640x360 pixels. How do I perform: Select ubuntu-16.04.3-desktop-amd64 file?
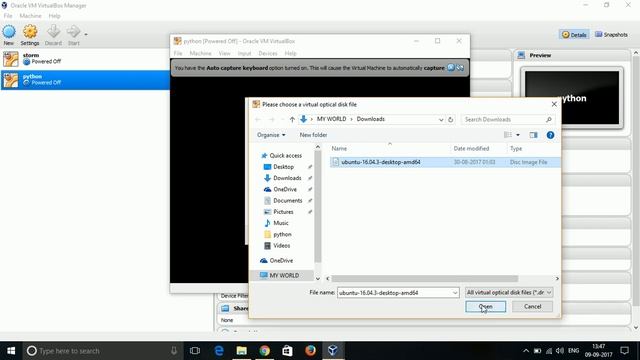[445, 162]
